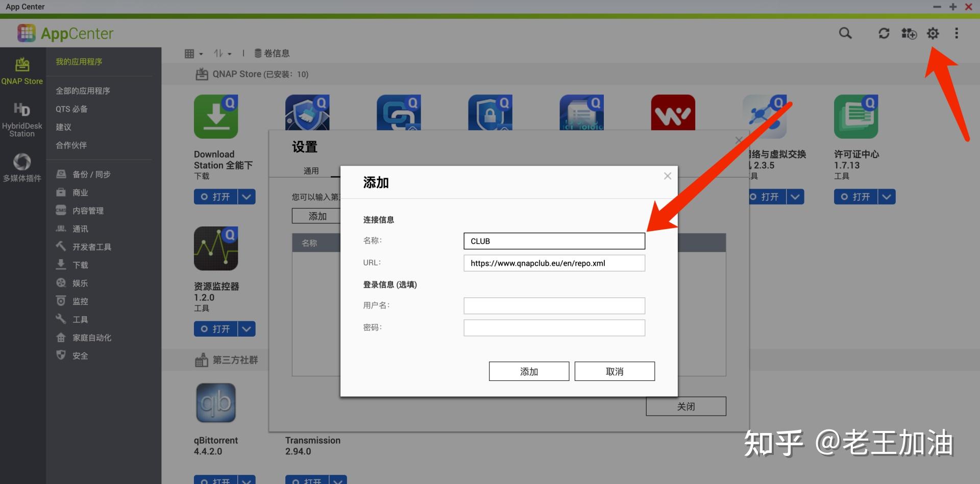
Task: Switch to 通用 tab in 设置 dialog
Action: [x=311, y=171]
